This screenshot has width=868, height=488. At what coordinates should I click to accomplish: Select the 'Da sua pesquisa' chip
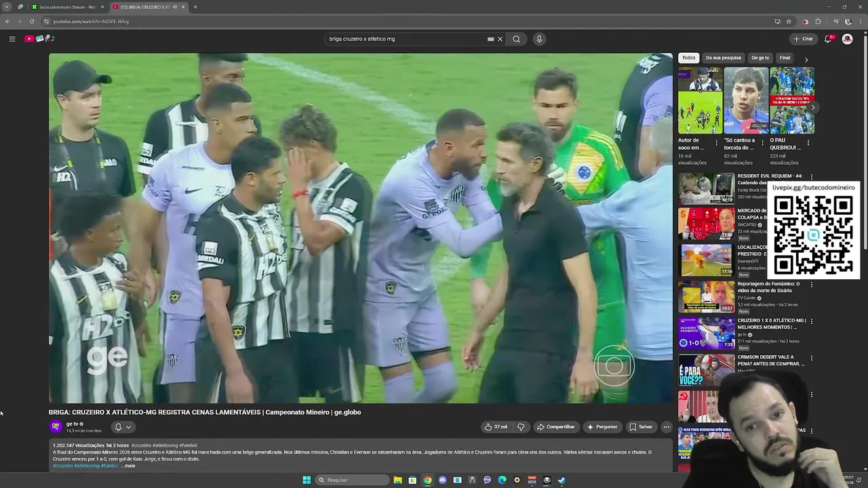coord(724,58)
